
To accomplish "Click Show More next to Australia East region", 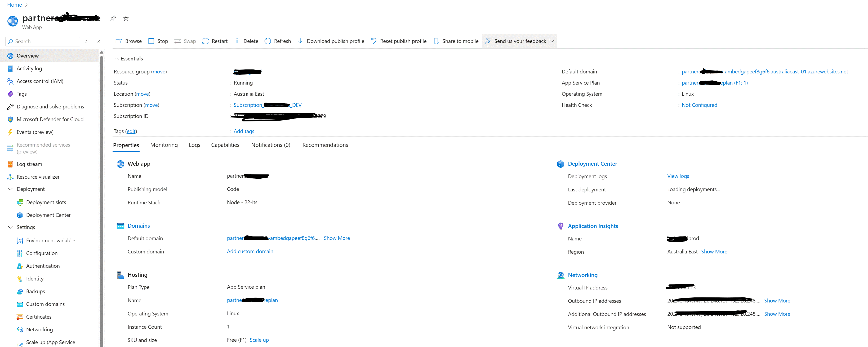I will click(x=714, y=252).
